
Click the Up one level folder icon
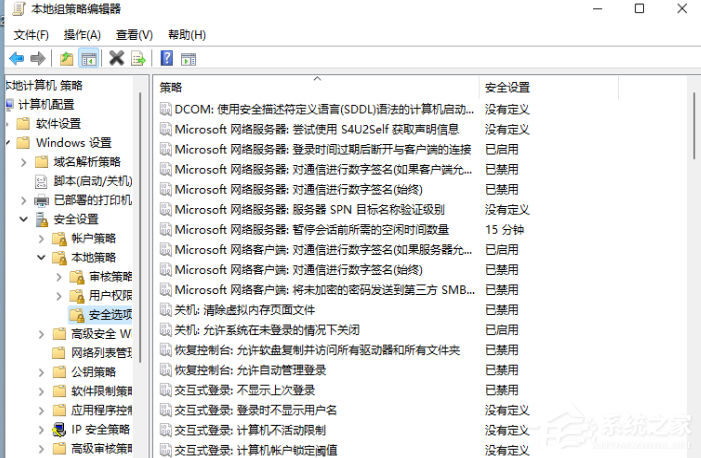click(66, 58)
